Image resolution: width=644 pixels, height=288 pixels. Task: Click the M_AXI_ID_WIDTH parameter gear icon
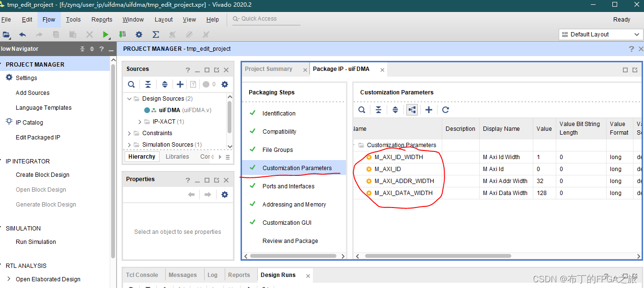point(369,157)
